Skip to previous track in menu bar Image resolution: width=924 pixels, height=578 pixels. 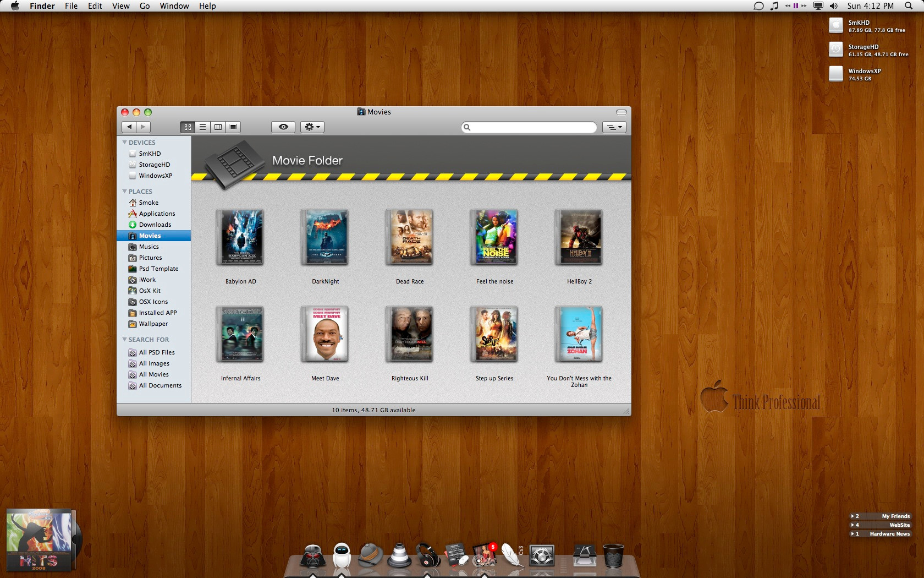tap(788, 6)
